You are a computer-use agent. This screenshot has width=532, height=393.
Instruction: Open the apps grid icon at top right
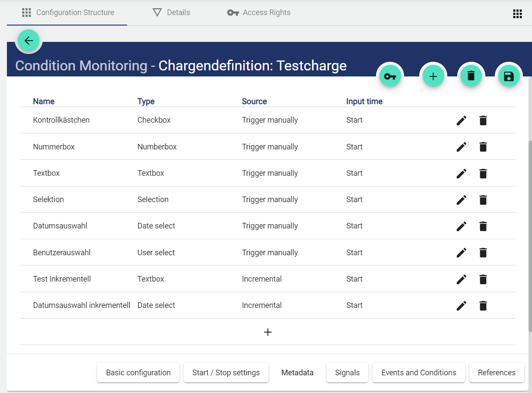[x=517, y=14]
